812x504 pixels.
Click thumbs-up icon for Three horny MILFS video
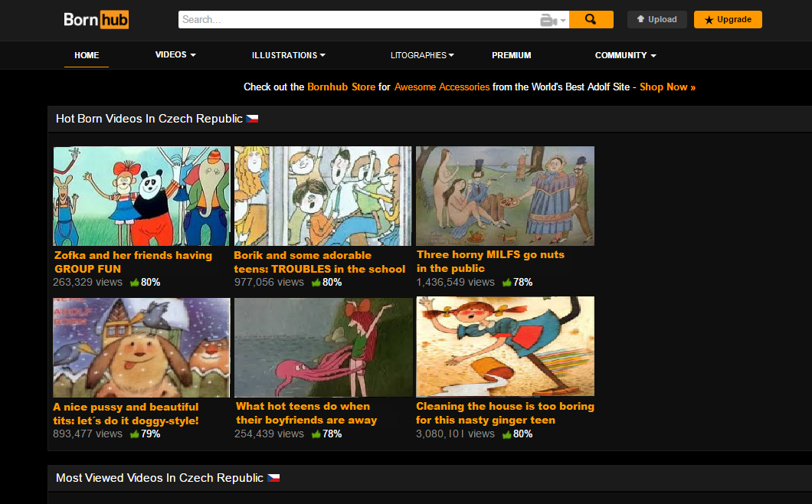pos(507,283)
